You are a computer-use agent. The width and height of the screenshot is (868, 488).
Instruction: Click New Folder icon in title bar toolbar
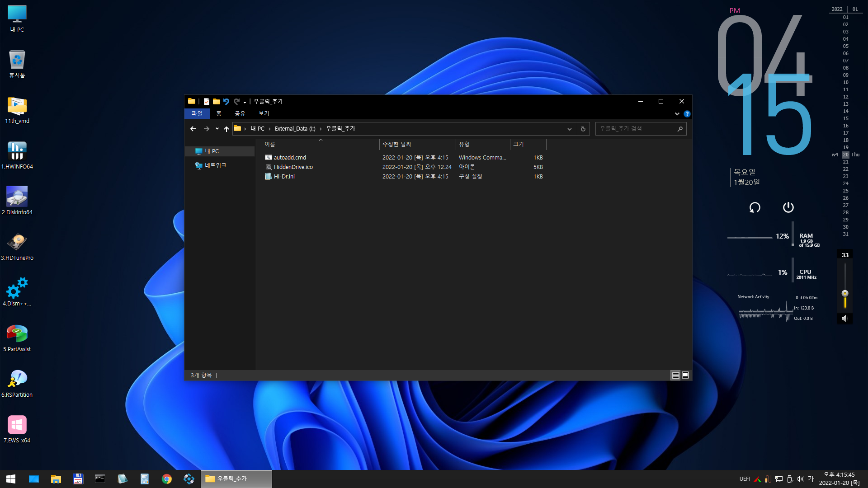pyautogui.click(x=217, y=102)
